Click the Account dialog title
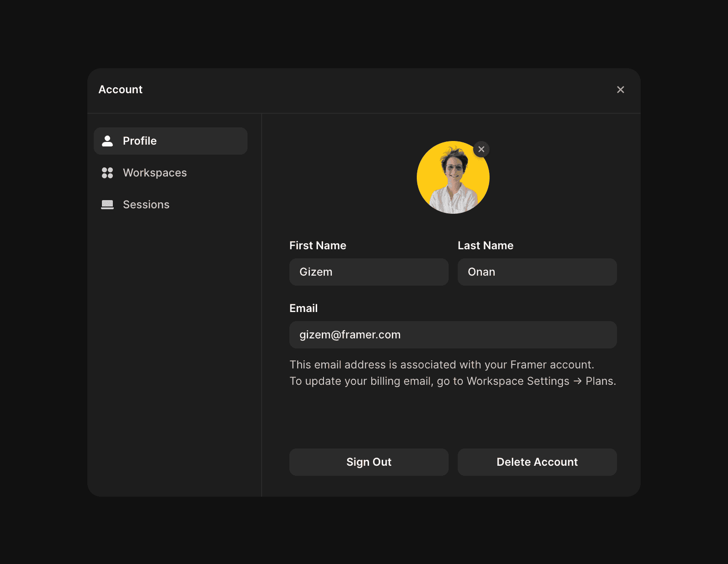The width and height of the screenshot is (728, 564). (x=121, y=90)
